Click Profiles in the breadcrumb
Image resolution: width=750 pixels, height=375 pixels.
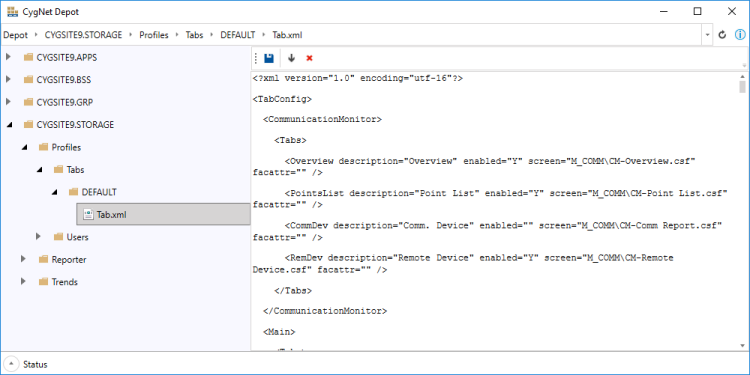click(154, 35)
